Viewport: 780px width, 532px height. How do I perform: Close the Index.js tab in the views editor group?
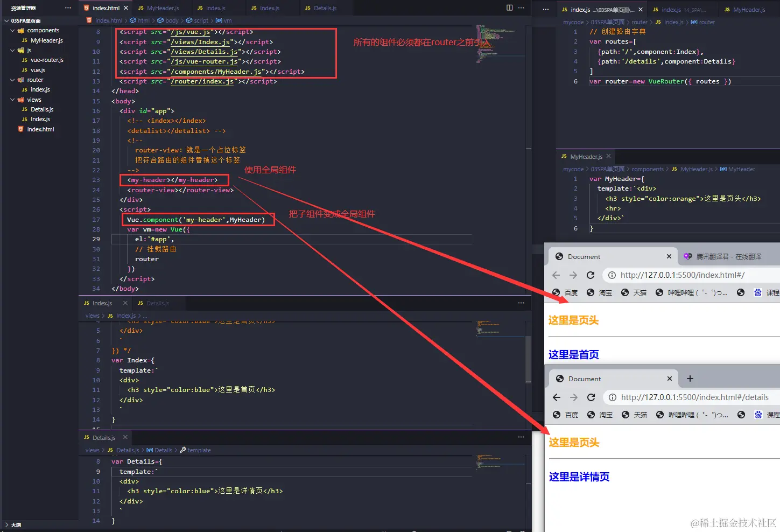pyautogui.click(x=125, y=303)
